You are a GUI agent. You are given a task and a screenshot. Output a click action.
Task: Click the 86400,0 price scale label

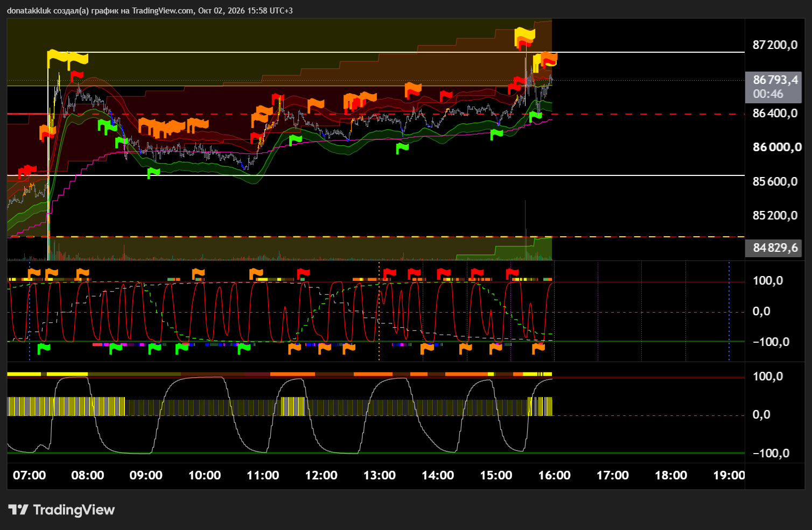pyautogui.click(x=775, y=114)
